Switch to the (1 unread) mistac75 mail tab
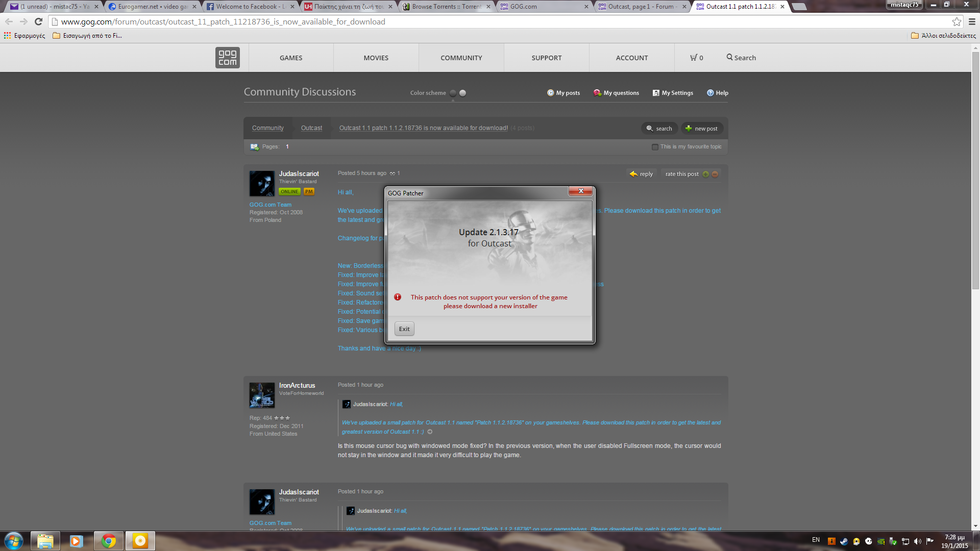The height and width of the screenshot is (551, 980). [54, 7]
